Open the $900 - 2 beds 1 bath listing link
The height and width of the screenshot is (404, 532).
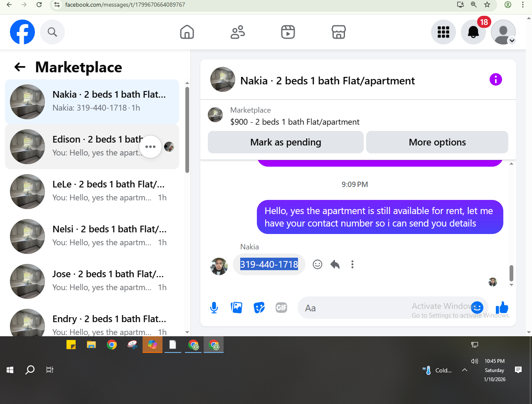(x=295, y=122)
